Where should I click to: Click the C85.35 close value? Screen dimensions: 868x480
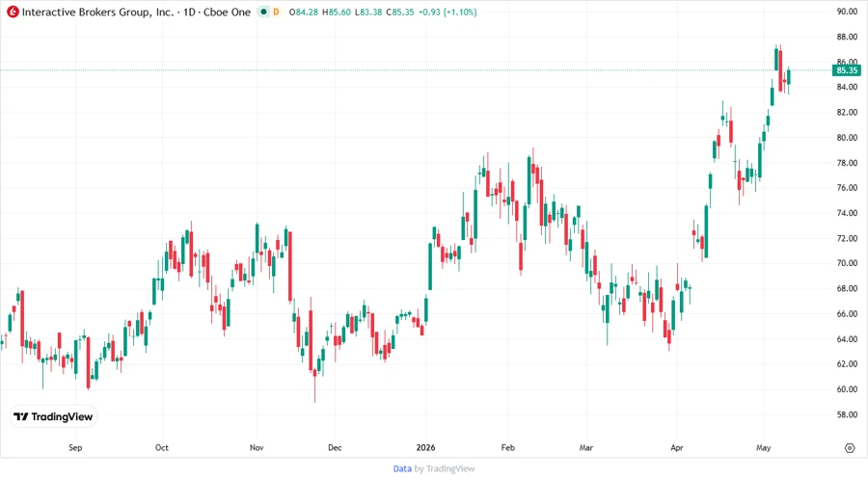pos(400,13)
